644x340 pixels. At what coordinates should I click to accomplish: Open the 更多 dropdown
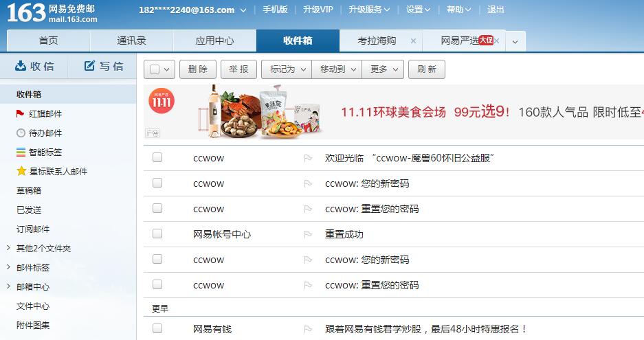tap(383, 69)
